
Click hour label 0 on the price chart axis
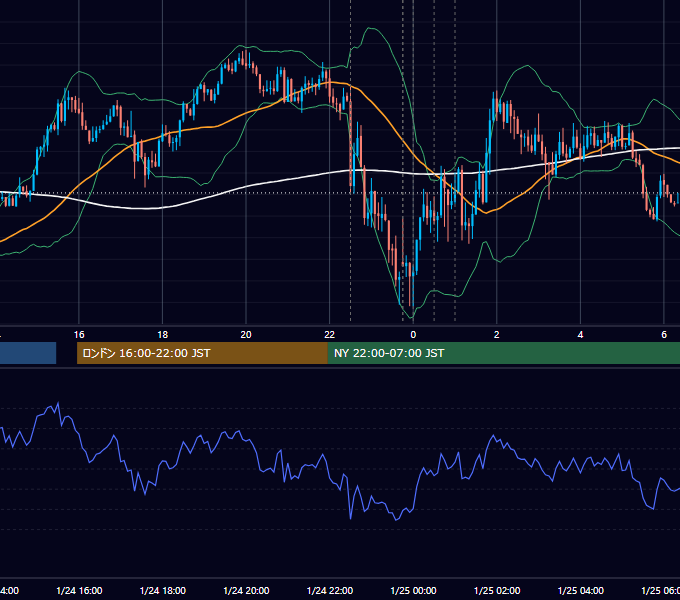coord(413,335)
